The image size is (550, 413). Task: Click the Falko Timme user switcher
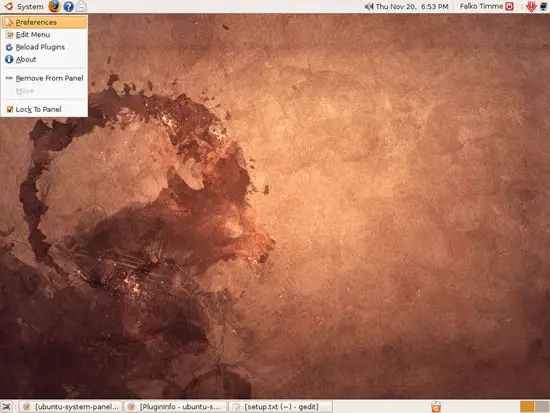481,6
